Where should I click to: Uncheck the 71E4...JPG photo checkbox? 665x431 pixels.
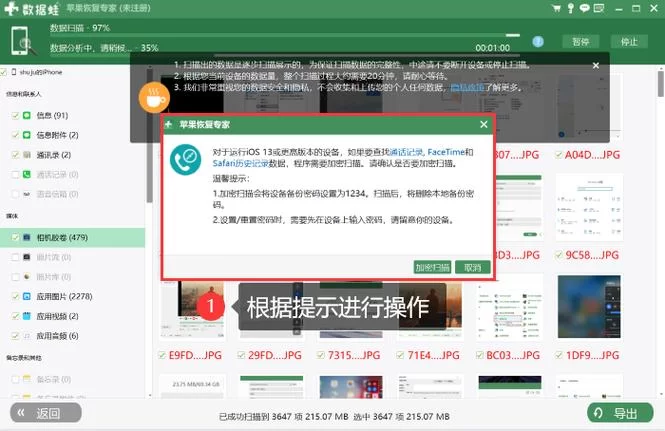(x=400, y=355)
